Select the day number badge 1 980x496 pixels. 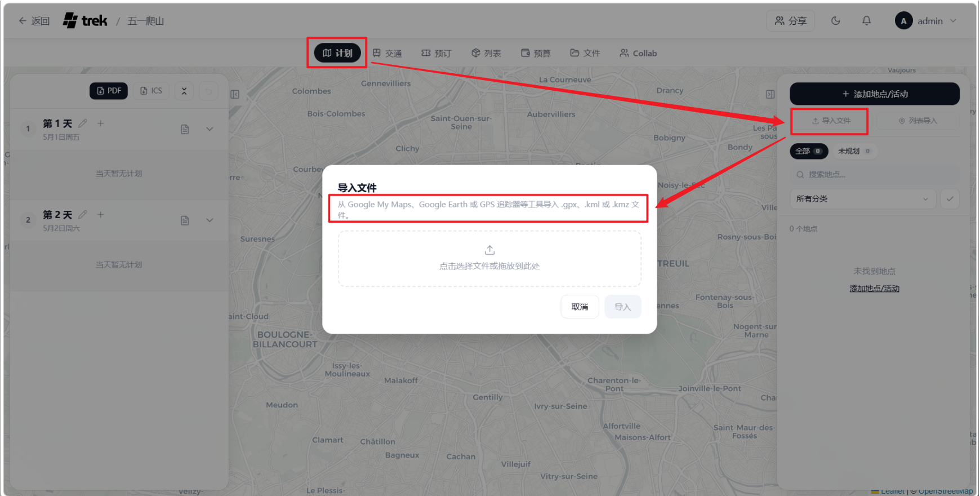[x=28, y=129]
